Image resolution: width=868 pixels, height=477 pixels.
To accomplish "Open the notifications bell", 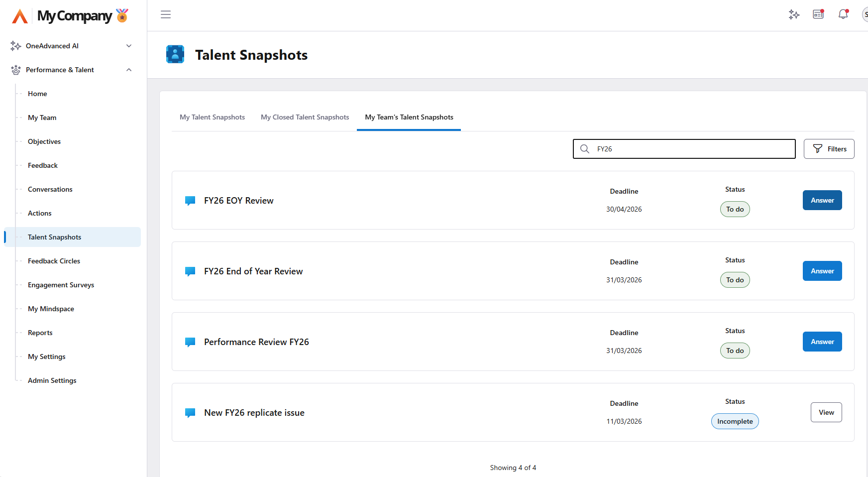I will click(843, 14).
